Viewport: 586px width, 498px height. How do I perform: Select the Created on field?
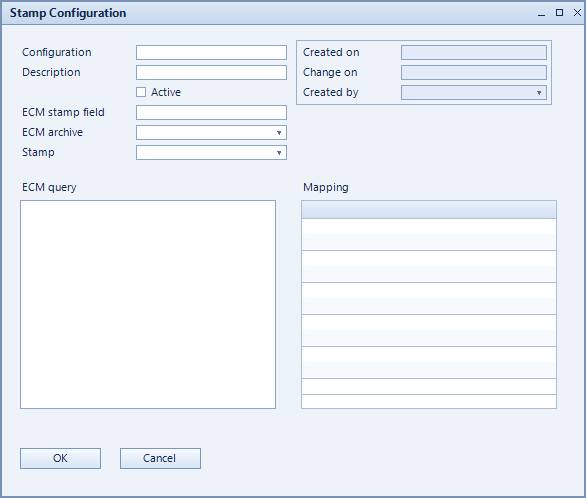click(474, 53)
